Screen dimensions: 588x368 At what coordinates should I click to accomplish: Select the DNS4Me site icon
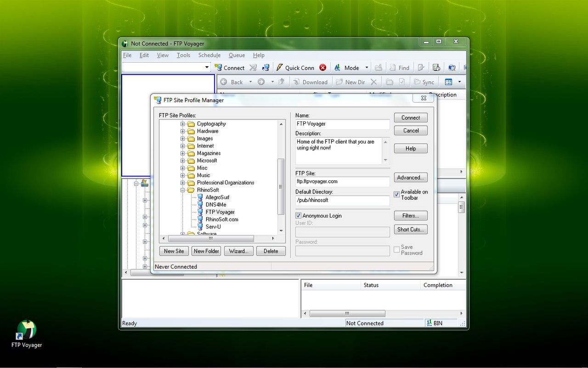(200, 205)
